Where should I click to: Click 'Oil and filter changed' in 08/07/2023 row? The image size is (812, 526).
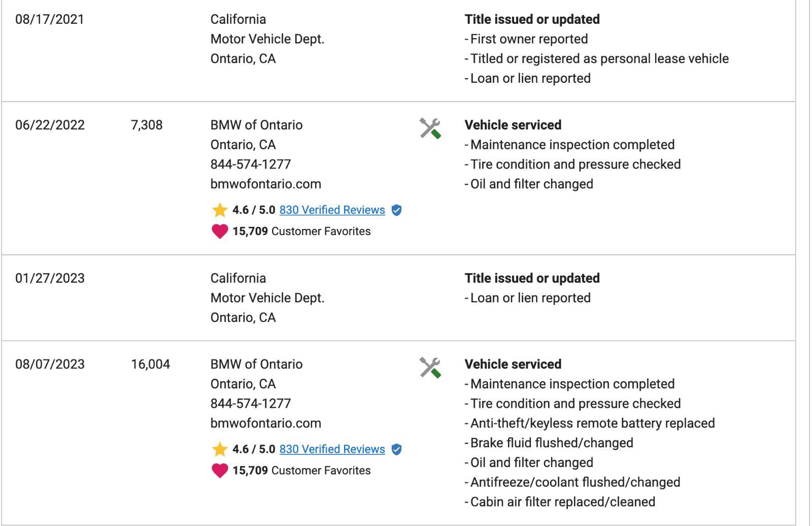pyautogui.click(x=529, y=463)
